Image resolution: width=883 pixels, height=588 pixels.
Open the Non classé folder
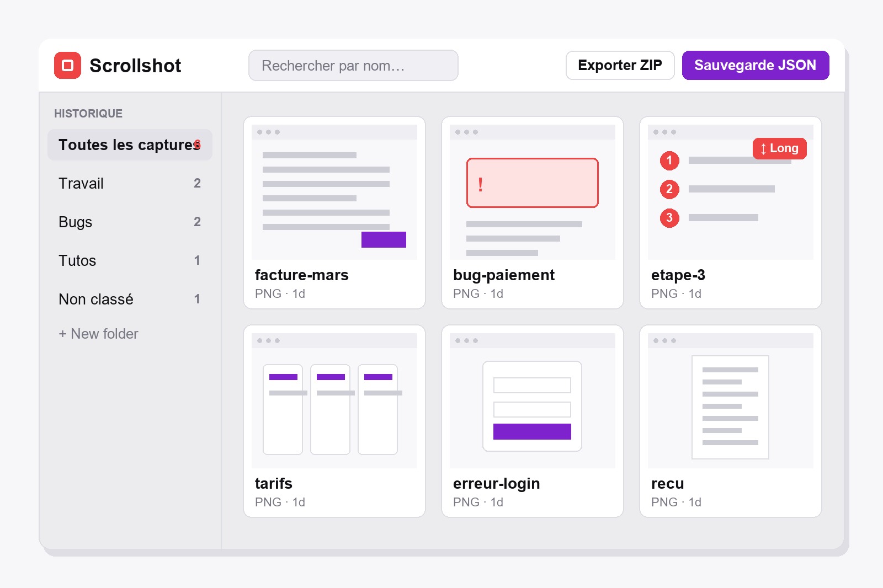(130, 299)
